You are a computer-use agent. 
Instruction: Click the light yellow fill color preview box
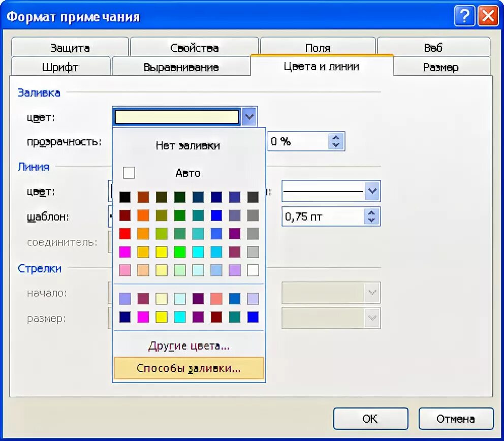[x=176, y=116]
